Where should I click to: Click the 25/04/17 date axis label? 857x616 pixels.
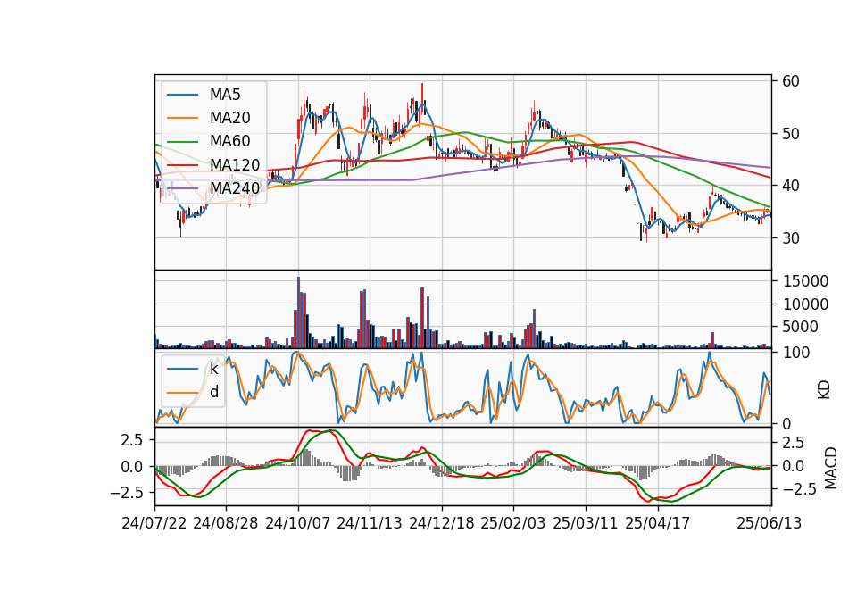658,523
